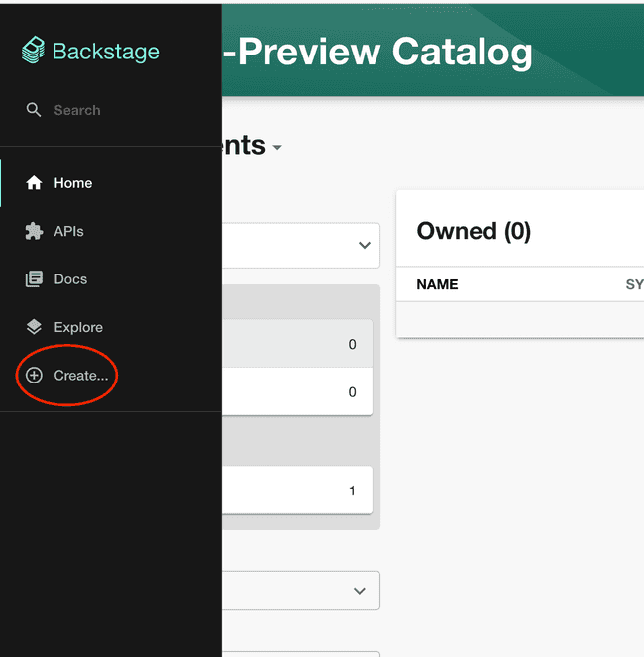Image resolution: width=644 pixels, height=657 pixels.
Task: Expand the entity kind dropdown arrow in heading
Action: tap(277, 147)
